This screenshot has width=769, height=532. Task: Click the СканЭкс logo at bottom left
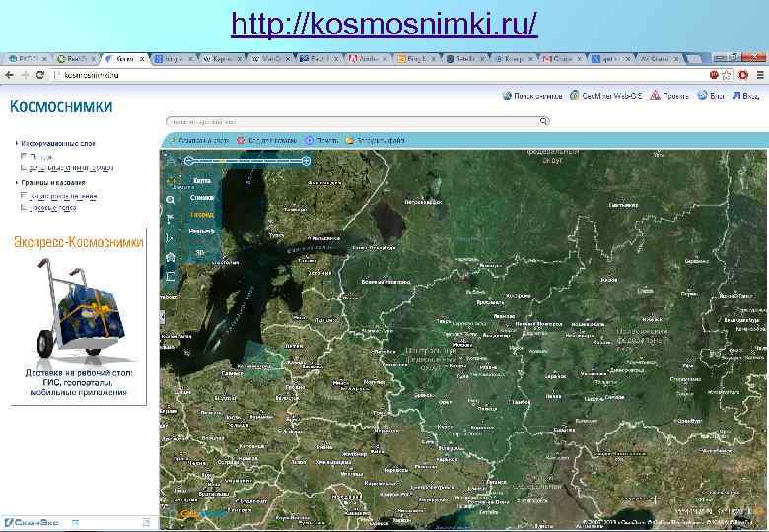pos(32,523)
